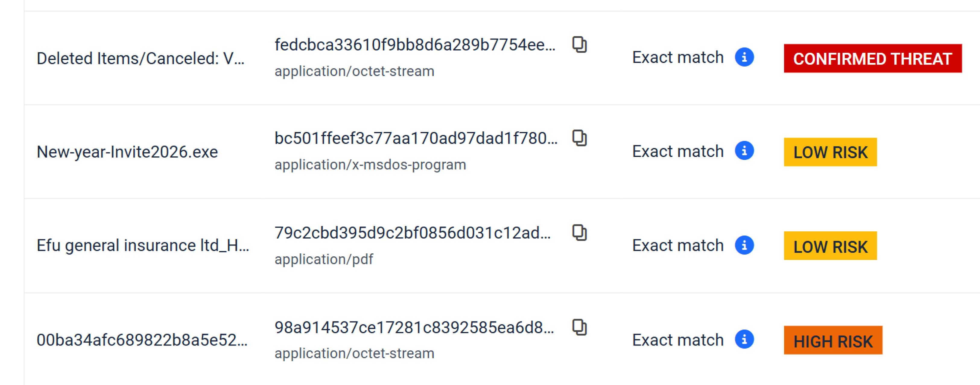
Task: Copy the bc501ffeef3c hash value
Action: point(579,138)
